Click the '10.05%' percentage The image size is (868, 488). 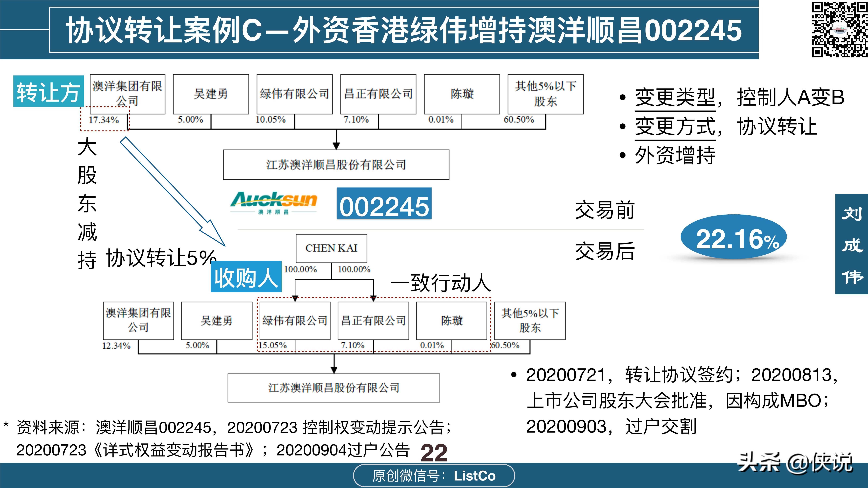(271, 120)
